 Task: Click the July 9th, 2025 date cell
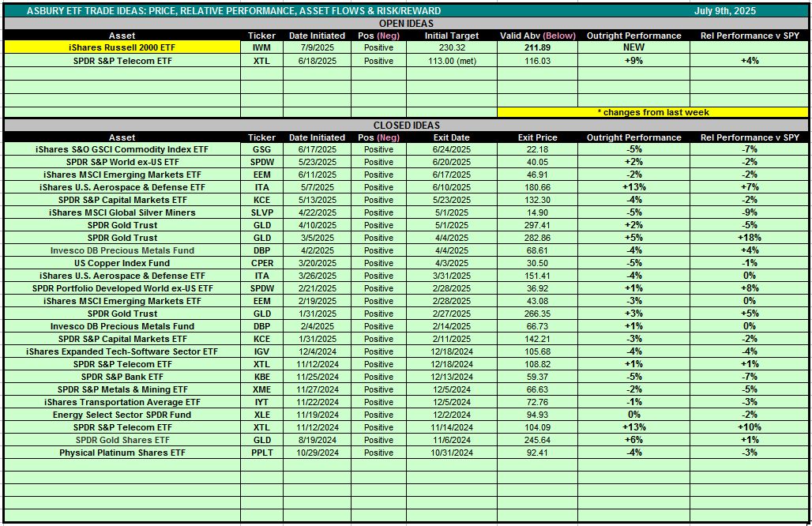point(724,11)
